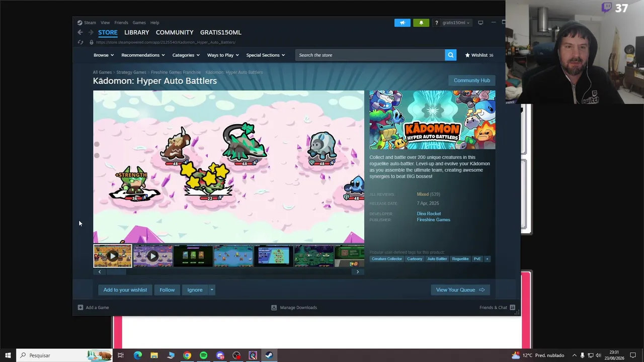
Task: Open OBS Studio from the taskbar
Action: [236, 355]
